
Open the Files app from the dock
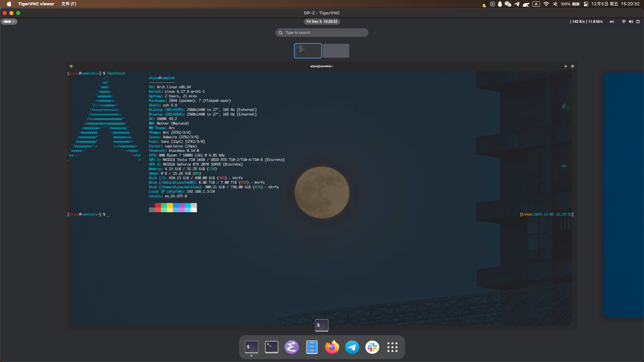point(312,347)
